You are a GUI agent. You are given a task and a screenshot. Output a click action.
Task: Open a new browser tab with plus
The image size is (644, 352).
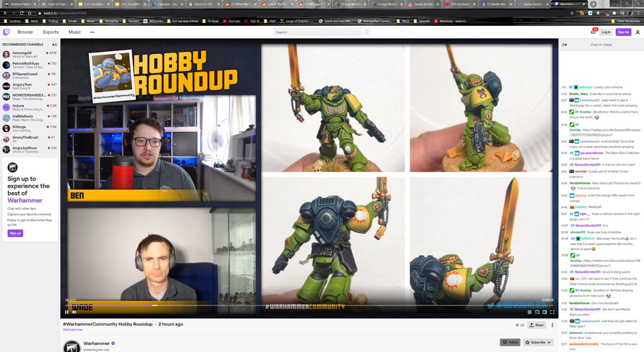[x=593, y=4]
